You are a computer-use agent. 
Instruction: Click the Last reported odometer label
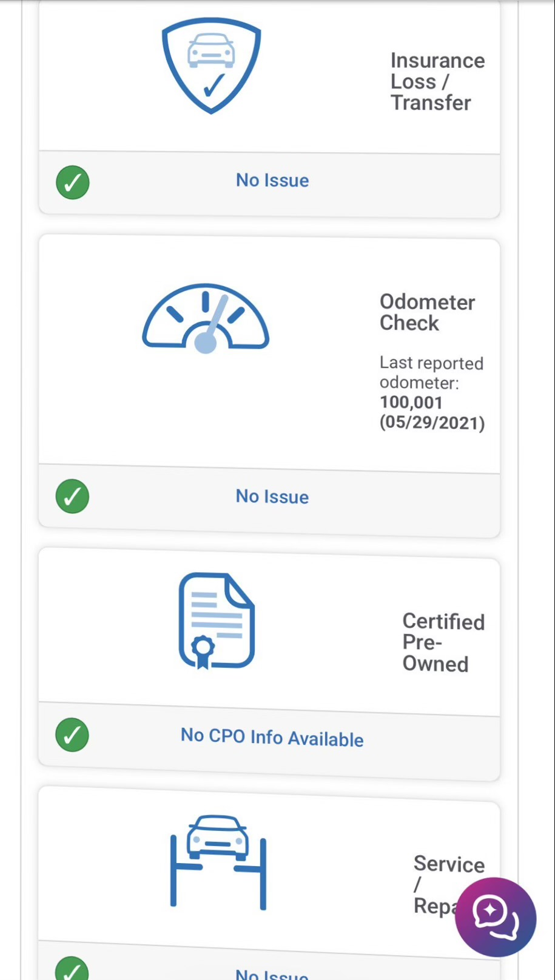[431, 373]
